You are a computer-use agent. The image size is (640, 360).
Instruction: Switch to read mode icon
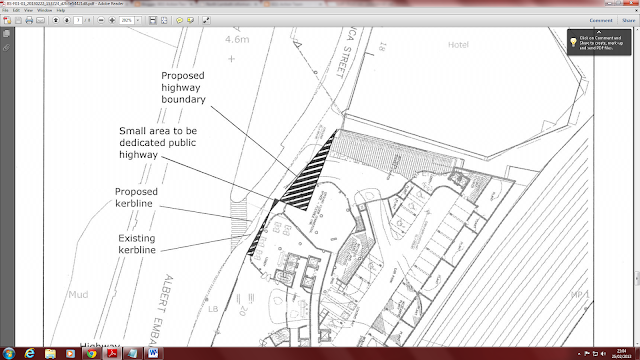click(206, 20)
